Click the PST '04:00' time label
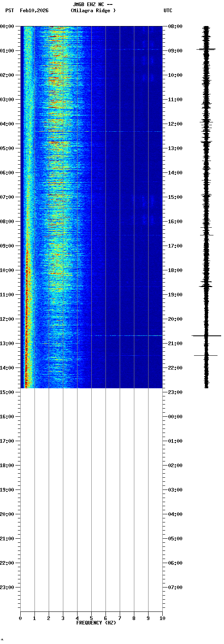 pyautogui.click(x=7, y=124)
